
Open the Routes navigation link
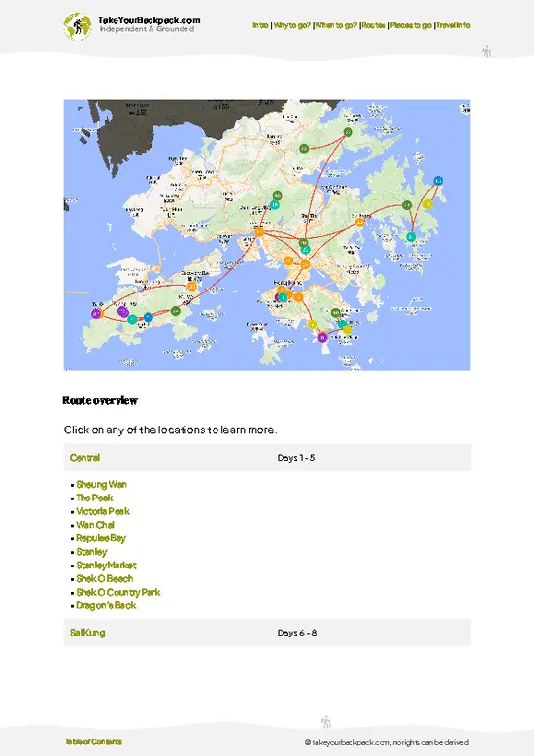coord(374,25)
